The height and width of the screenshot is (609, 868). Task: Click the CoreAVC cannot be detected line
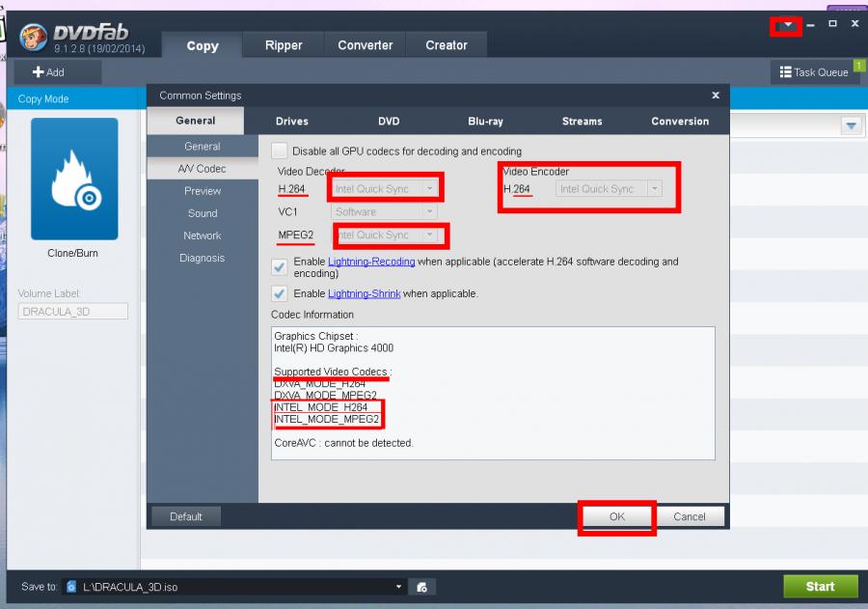tap(343, 443)
